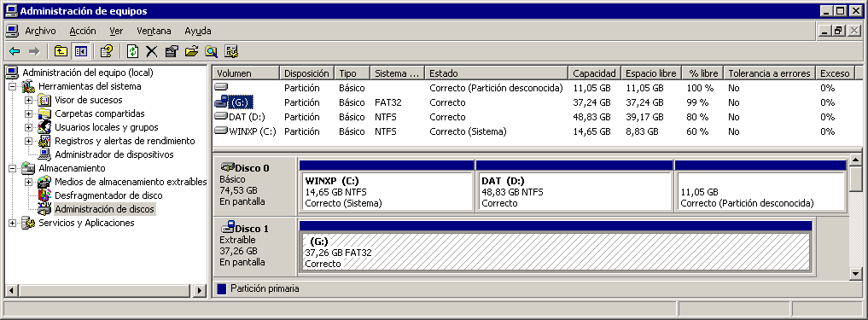Viewport: 868px width, 320px height.
Task: Click the Open folder toolbar icon
Action: tap(191, 51)
